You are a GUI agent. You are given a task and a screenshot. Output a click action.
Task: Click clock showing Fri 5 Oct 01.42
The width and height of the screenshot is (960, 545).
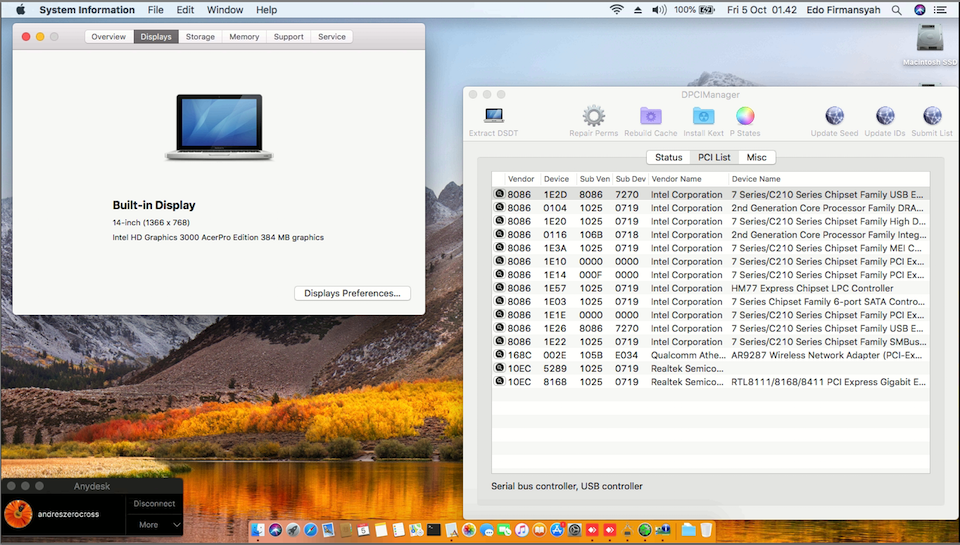tap(762, 10)
